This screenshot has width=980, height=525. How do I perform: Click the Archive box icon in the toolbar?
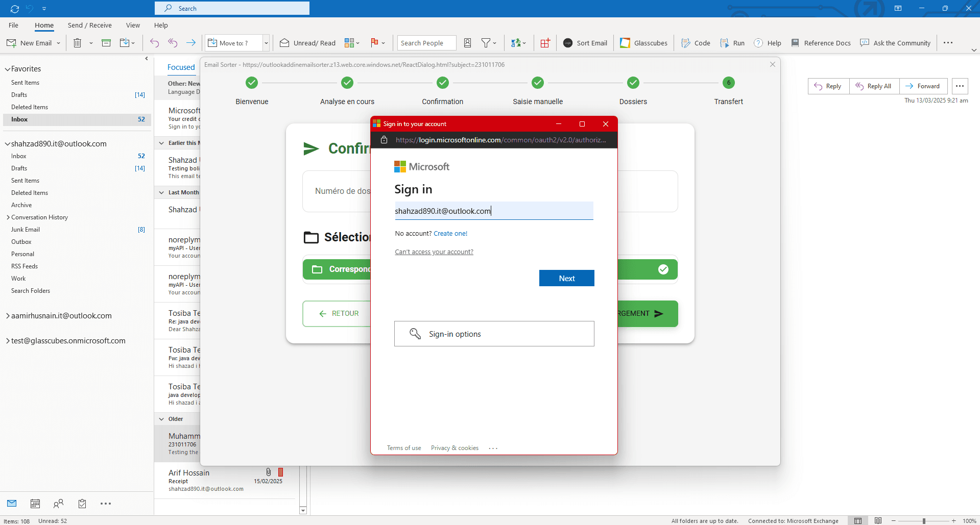point(106,43)
